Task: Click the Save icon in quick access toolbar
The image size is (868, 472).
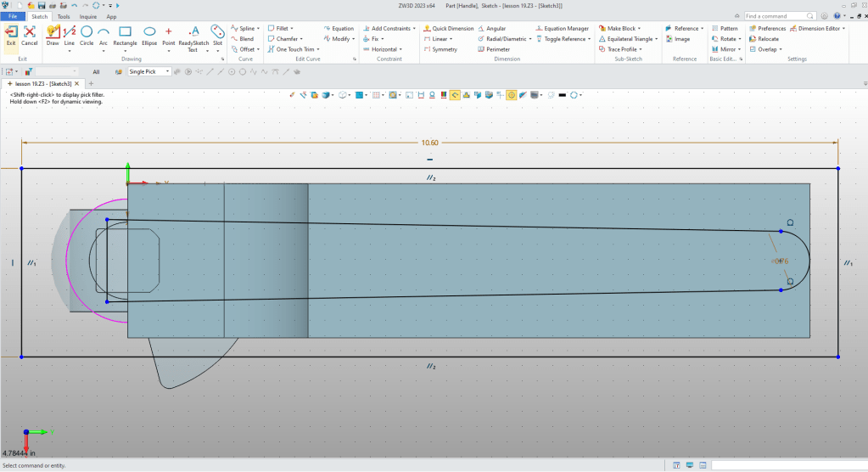Action: click(42, 6)
